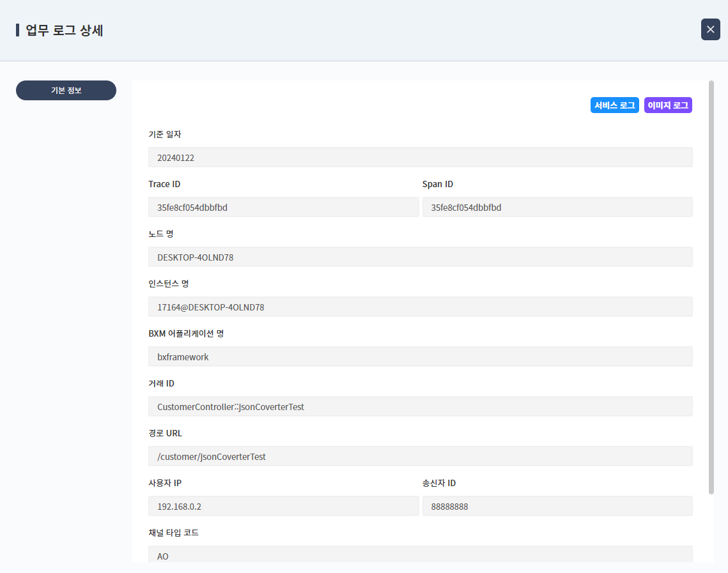Image resolution: width=728 pixels, height=573 pixels.
Task: Select the Trace ID value field
Action: point(283,207)
